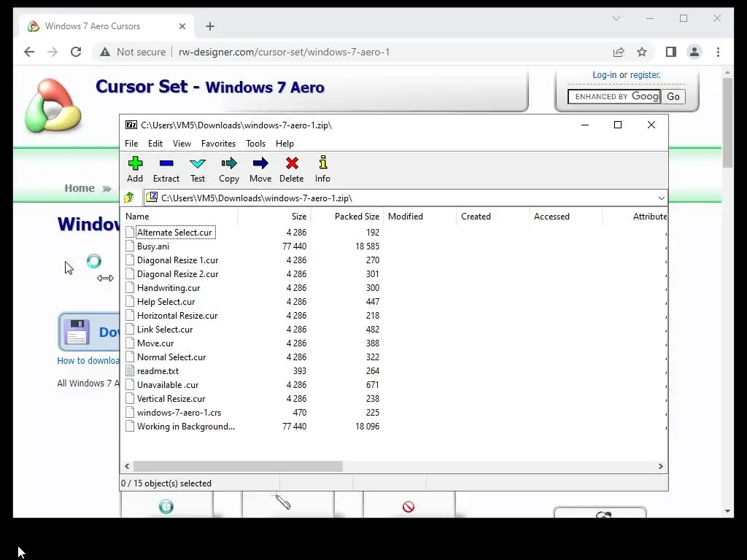
Task: Open the File menu in 7-Zip
Action: click(x=131, y=144)
